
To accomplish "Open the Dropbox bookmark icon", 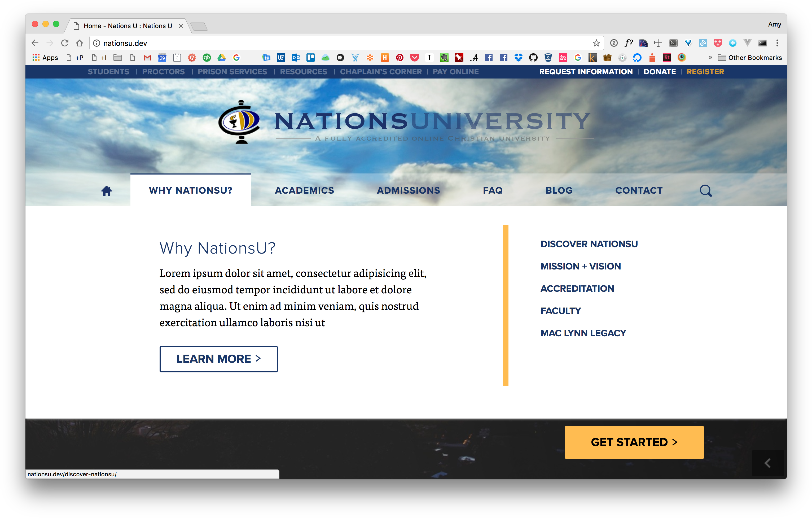I will [518, 58].
